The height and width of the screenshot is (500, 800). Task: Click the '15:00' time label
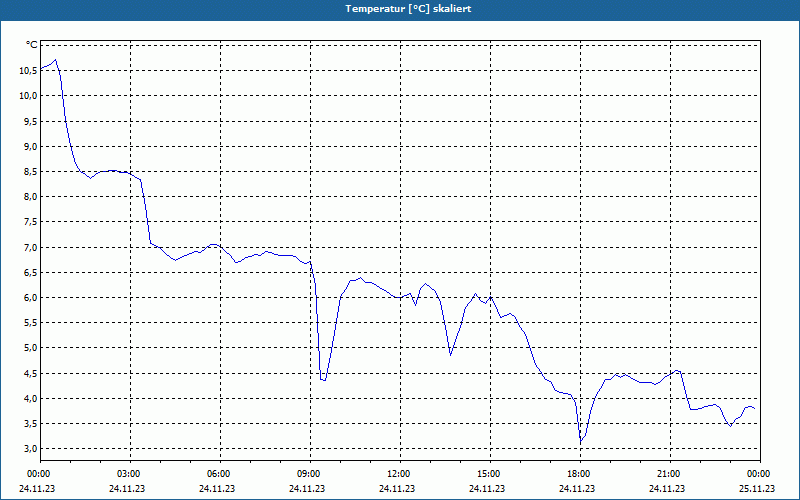(x=488, y=474)
